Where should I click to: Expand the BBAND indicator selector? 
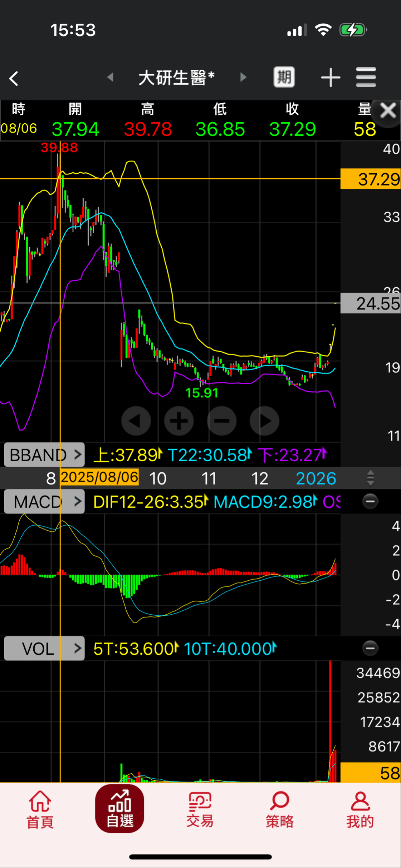tap(44, 455)
